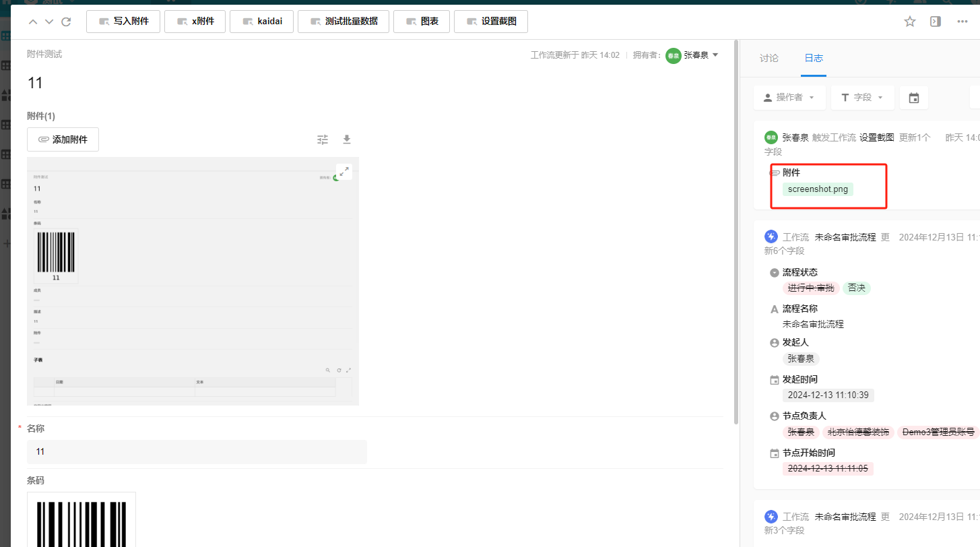Screen dimensions: 980x547
Task: Go to next record with down arrow
Action: tap(49, 22)
